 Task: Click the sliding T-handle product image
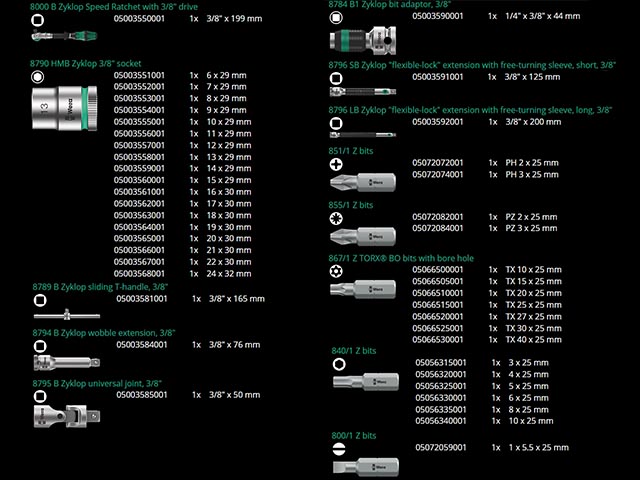(x=67, y=315)
